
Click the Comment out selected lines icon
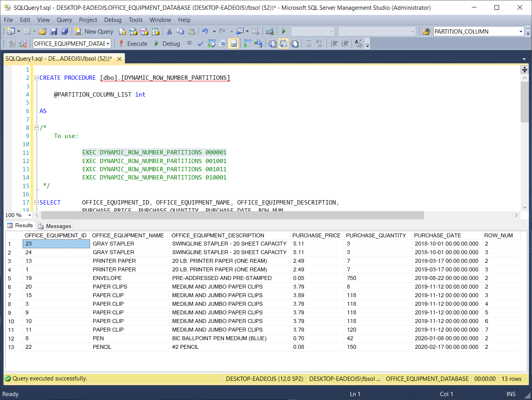[308, 44]
